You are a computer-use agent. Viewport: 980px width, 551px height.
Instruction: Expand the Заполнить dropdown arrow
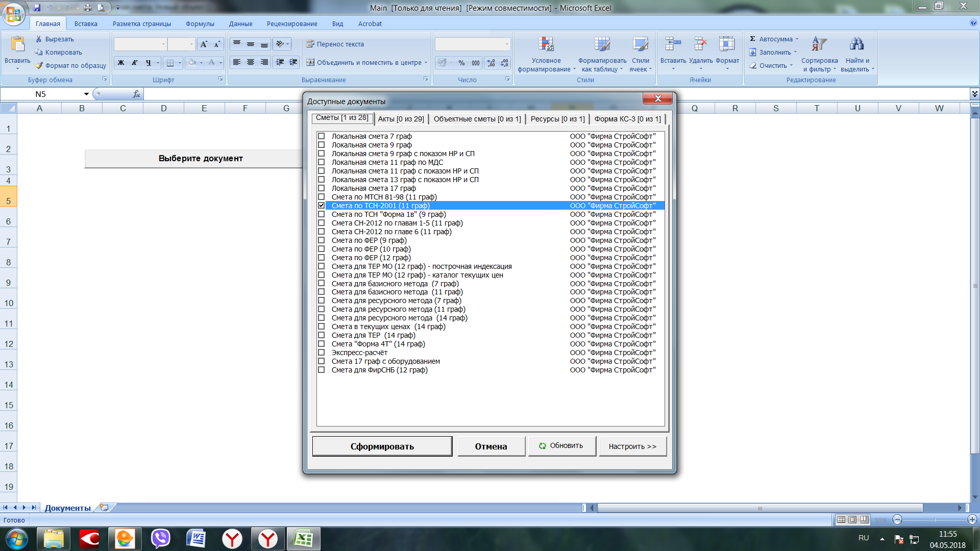tap(795, 52)
